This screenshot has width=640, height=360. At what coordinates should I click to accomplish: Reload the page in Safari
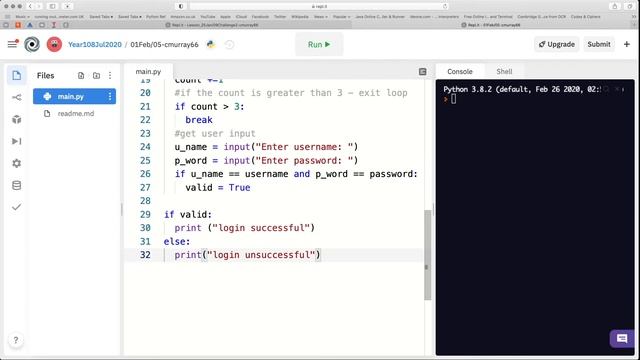pyautogui.click(x=445, y=6)
